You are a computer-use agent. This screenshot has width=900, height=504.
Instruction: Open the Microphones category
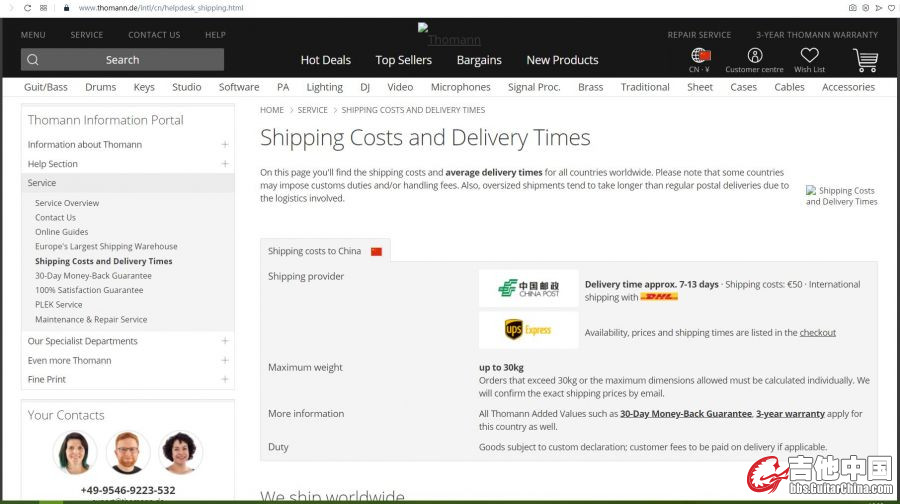click(x=461, y=87)
